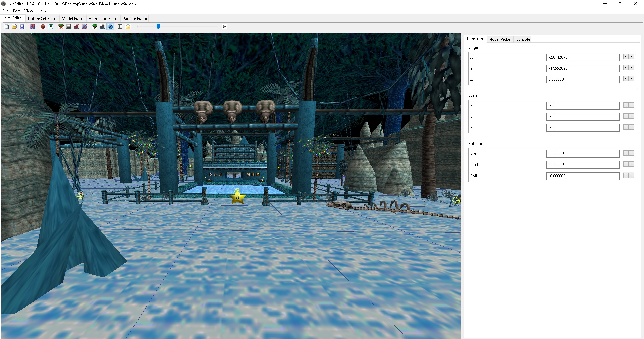Click the red cube icon in toolbar
Viewport: 644px width, 339px height.
43,27
